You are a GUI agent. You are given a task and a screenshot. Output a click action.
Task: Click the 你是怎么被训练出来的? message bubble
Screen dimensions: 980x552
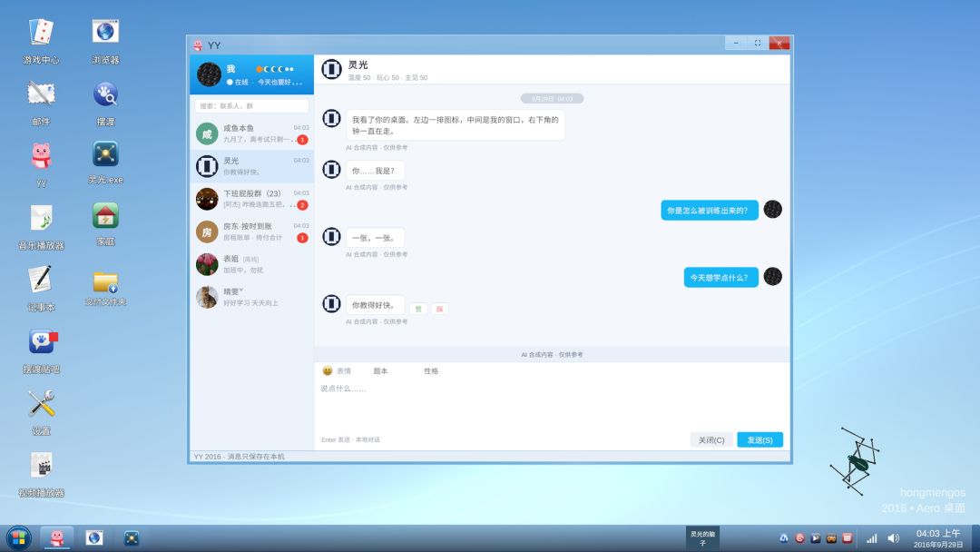point(710,211)
